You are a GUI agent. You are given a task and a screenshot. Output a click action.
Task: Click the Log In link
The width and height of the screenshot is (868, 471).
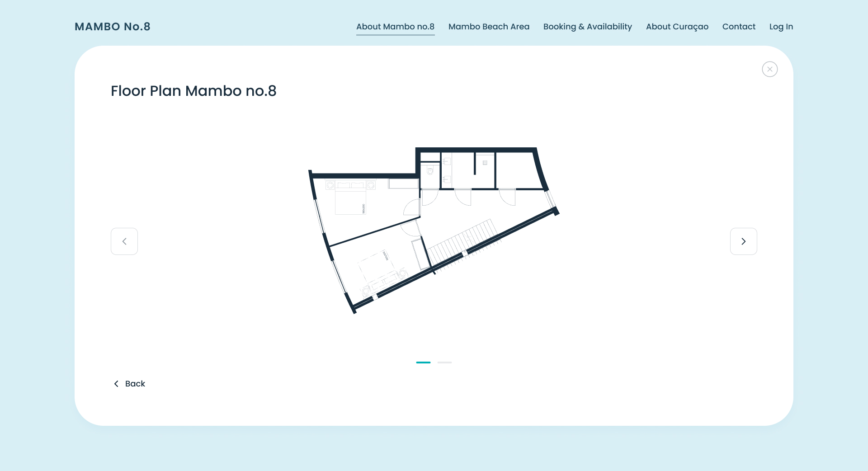pyautogui.click(x=781, y=27)
